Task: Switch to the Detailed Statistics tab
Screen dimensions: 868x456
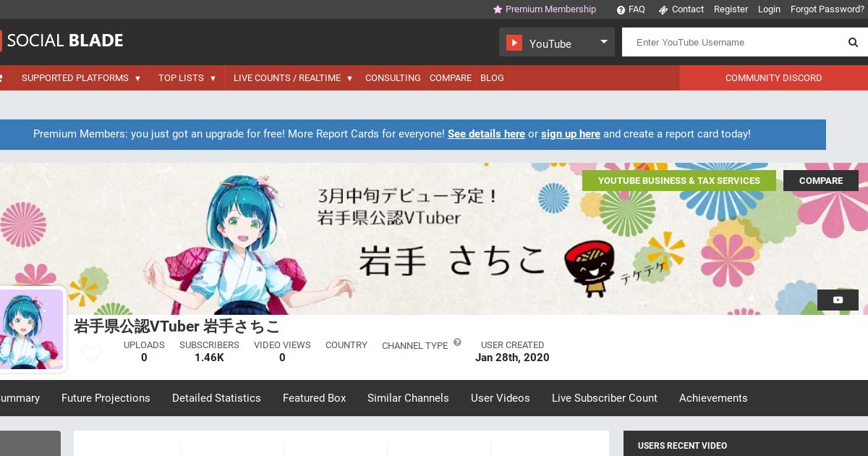Action: tap(216, 398)
